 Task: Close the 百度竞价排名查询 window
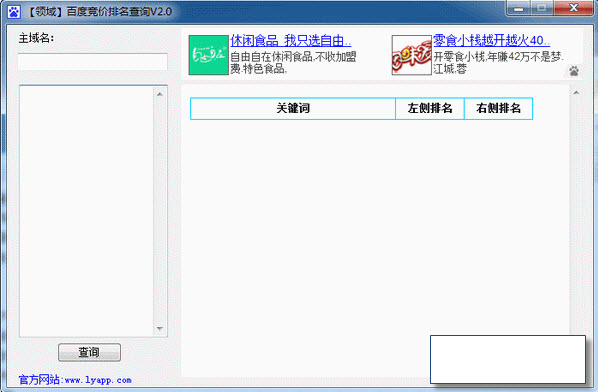[573, 8]
